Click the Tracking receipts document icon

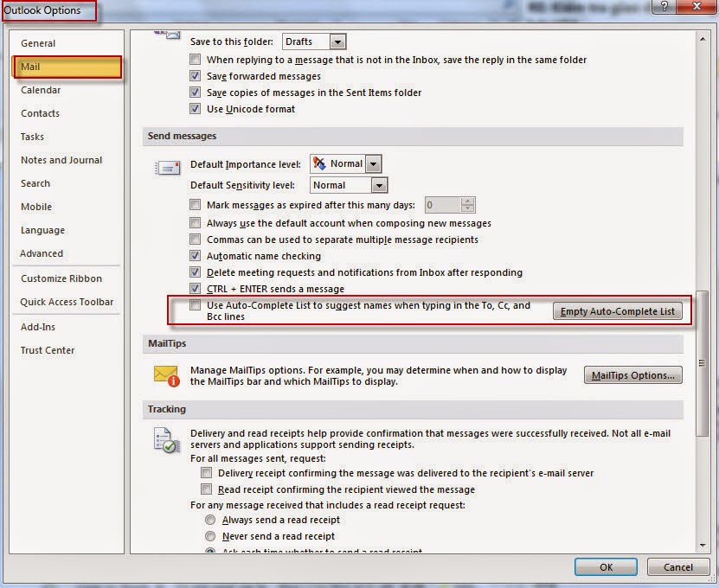tap(167, 440)
